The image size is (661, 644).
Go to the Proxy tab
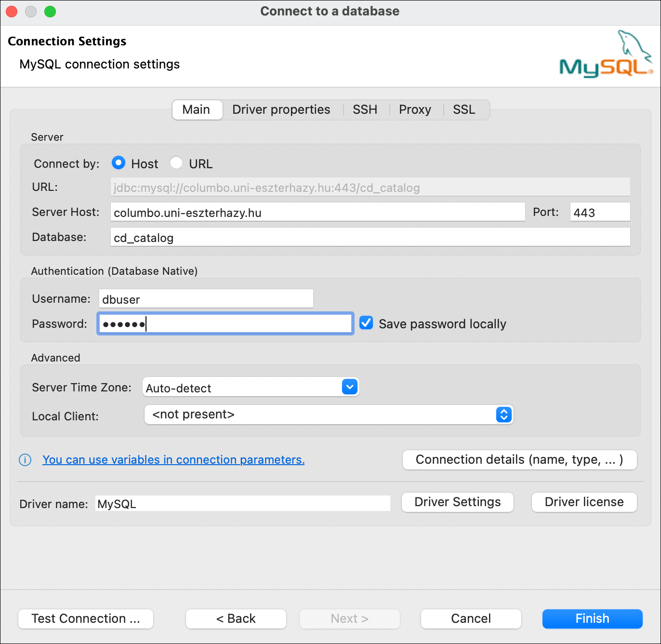(x=415, y=110)
